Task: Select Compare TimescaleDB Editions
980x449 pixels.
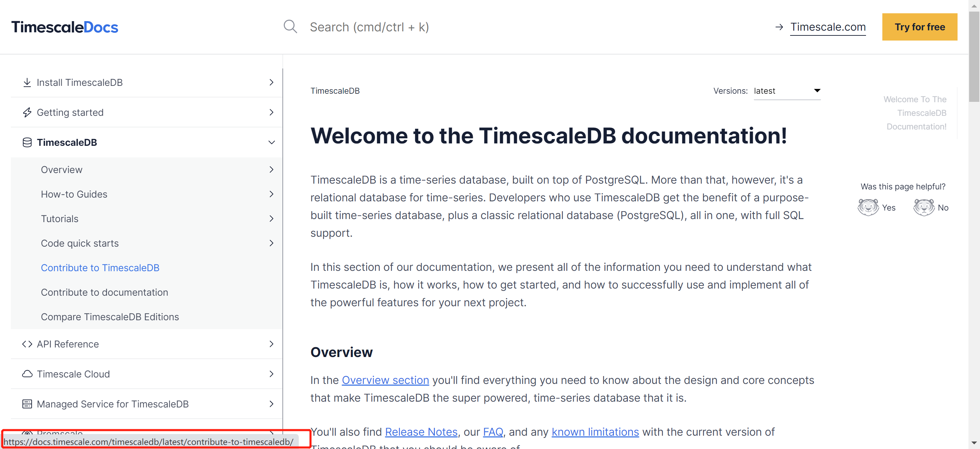Action: [110, 316]
